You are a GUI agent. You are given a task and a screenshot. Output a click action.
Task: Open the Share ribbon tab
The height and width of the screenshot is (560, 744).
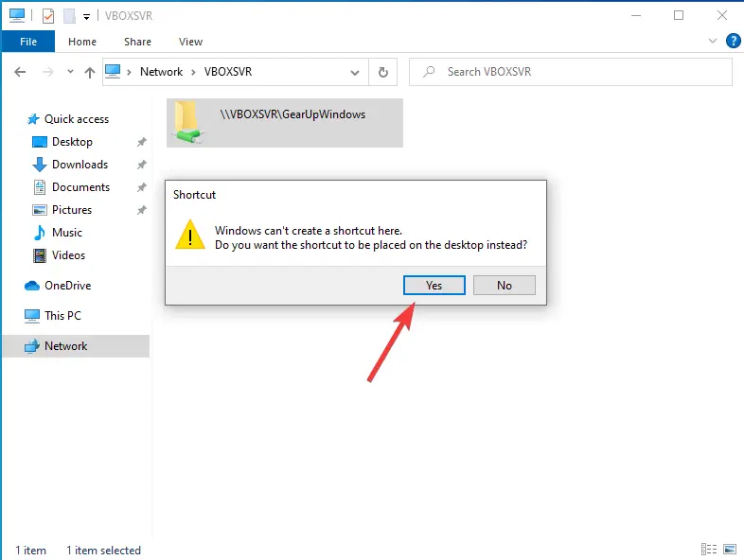point(137,42)
